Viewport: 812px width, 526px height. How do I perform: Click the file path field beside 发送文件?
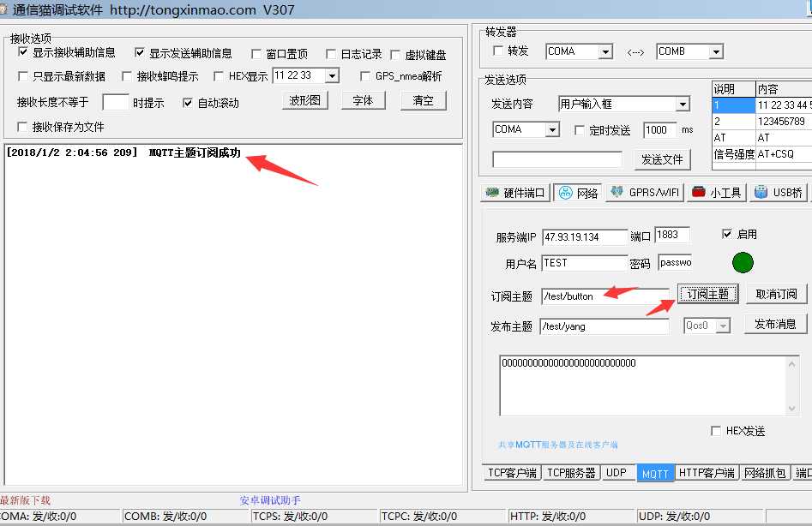[557, 159]
